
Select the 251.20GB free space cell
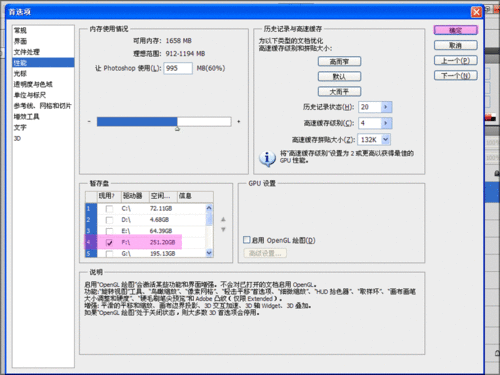click(162, 242)
